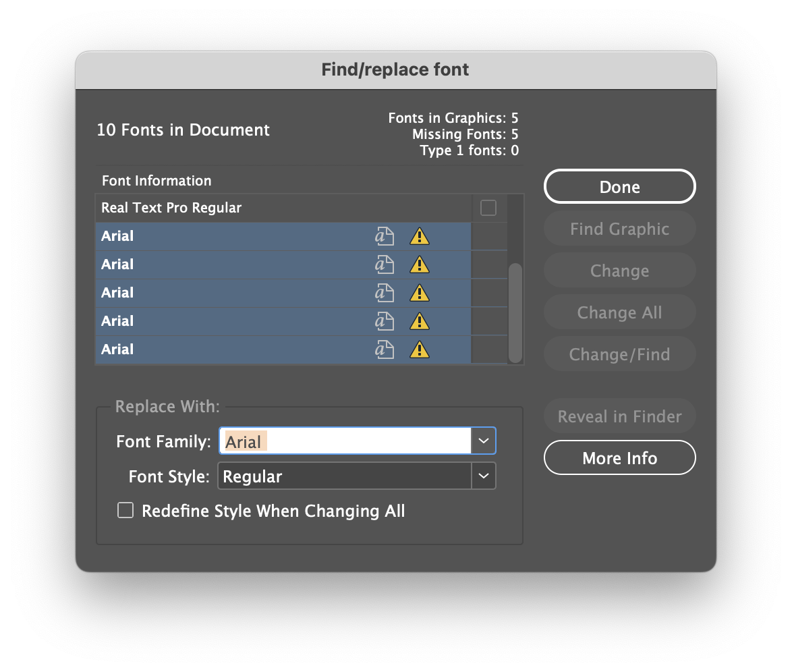Screen dimensions: 792x672
Task: Open the Font Family dropdown arrow
Action: point(483,441)
